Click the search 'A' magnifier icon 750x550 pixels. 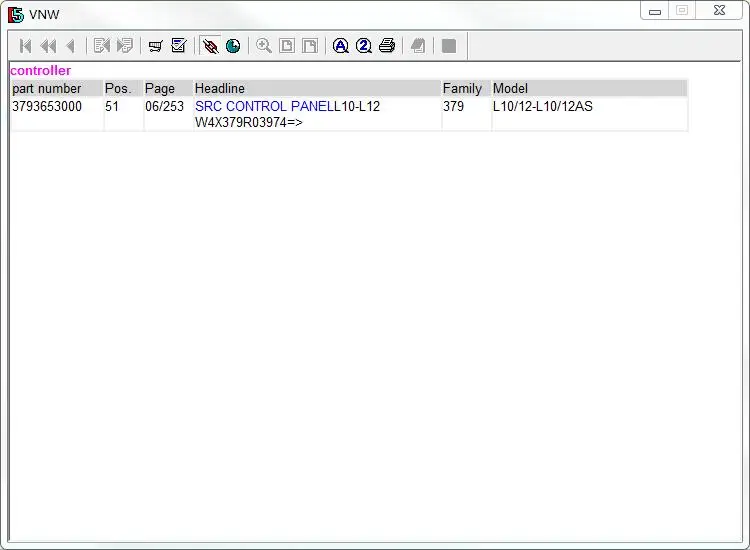(341, 46)
